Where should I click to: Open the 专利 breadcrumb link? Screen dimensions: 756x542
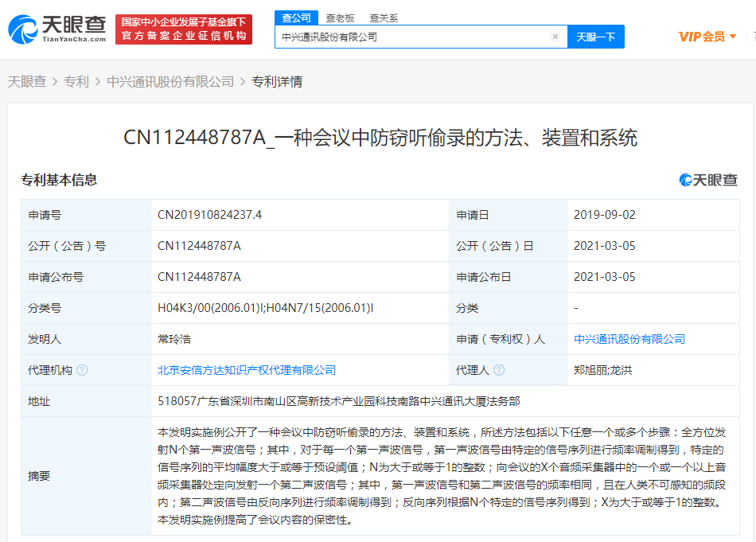coord(76,81)
